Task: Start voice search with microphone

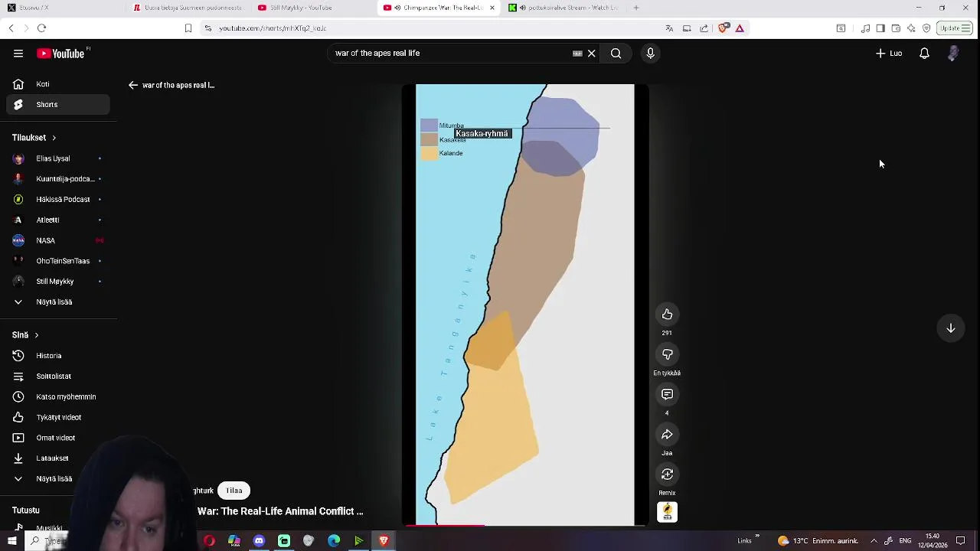Action: (650, 54)
